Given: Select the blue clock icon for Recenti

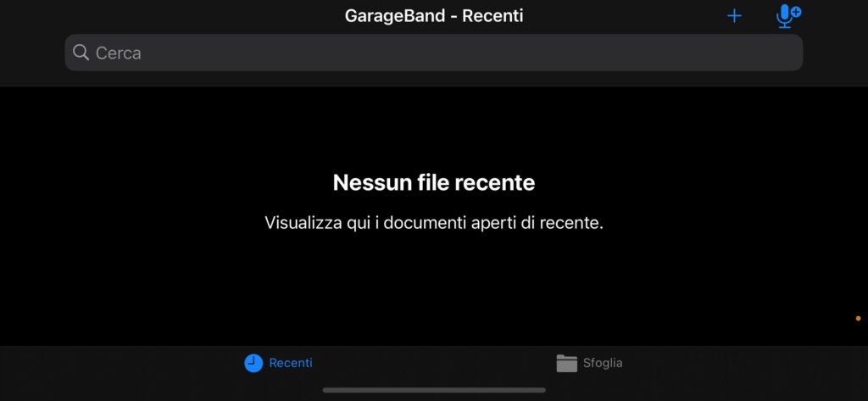Looking at the screenshot, I should click(253, 364).
